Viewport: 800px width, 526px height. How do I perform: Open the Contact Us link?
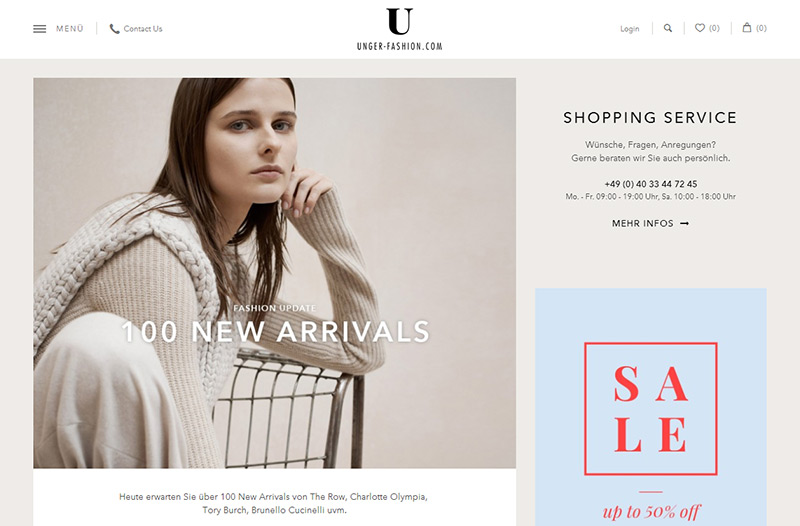[x=143, y=29]
